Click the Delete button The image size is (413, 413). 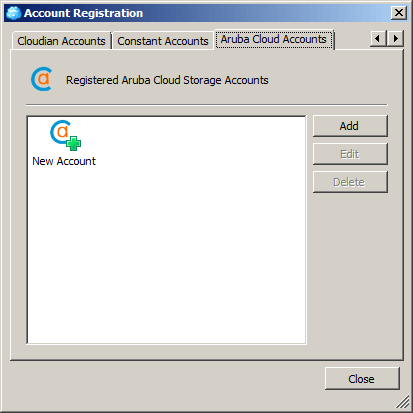(x=350, y=182)
